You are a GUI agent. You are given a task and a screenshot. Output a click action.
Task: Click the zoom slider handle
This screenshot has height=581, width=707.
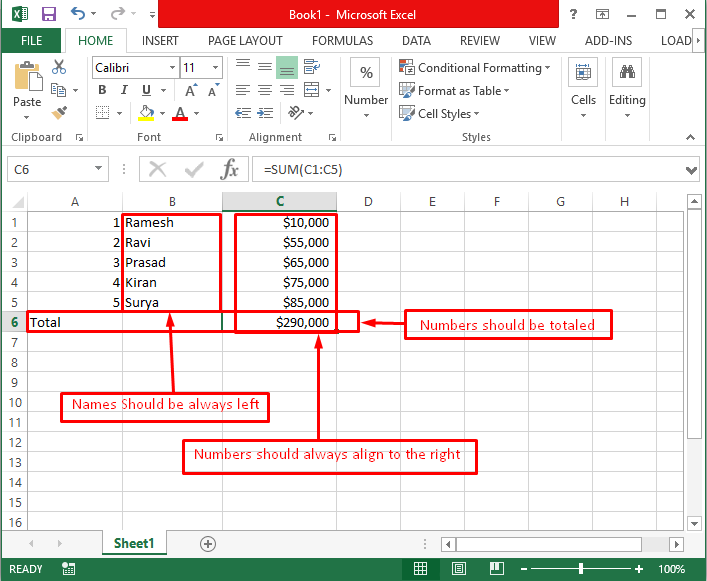pyautogui.click(x=581, y=569)
